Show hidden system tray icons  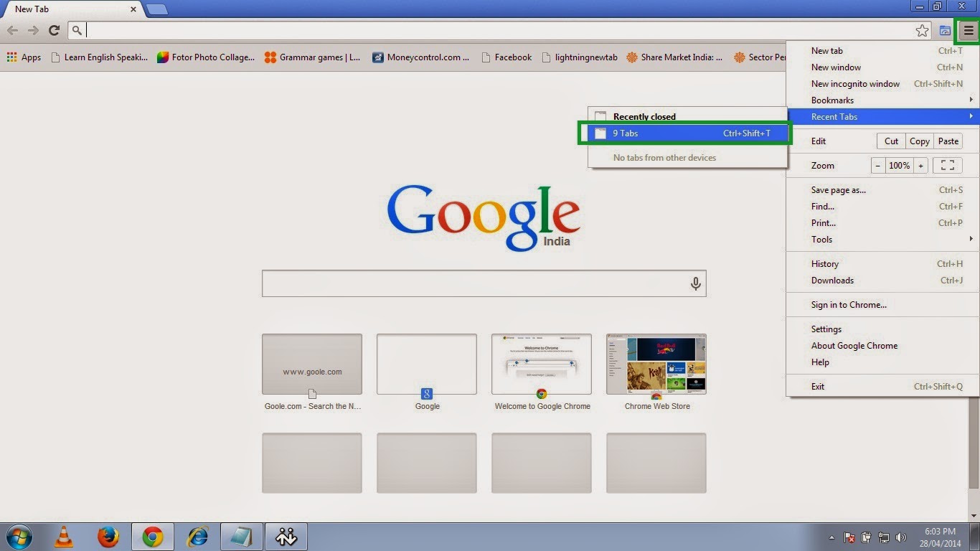click(831, 537)
